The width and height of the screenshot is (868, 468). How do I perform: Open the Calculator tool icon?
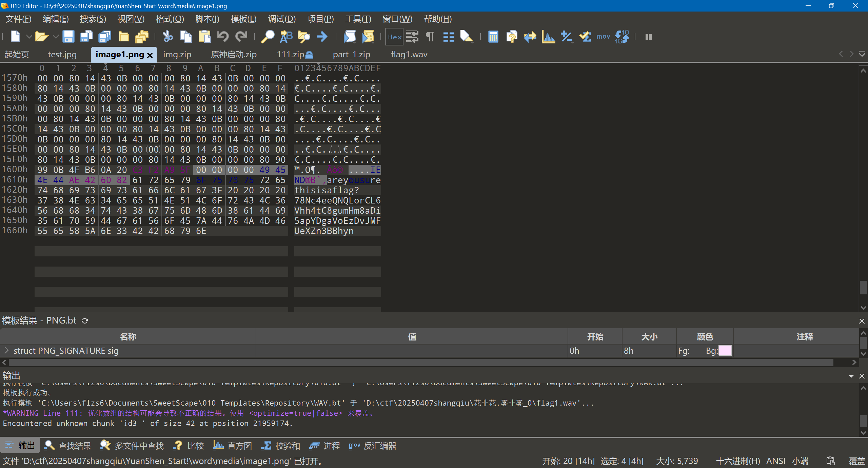tap(493, 37)
